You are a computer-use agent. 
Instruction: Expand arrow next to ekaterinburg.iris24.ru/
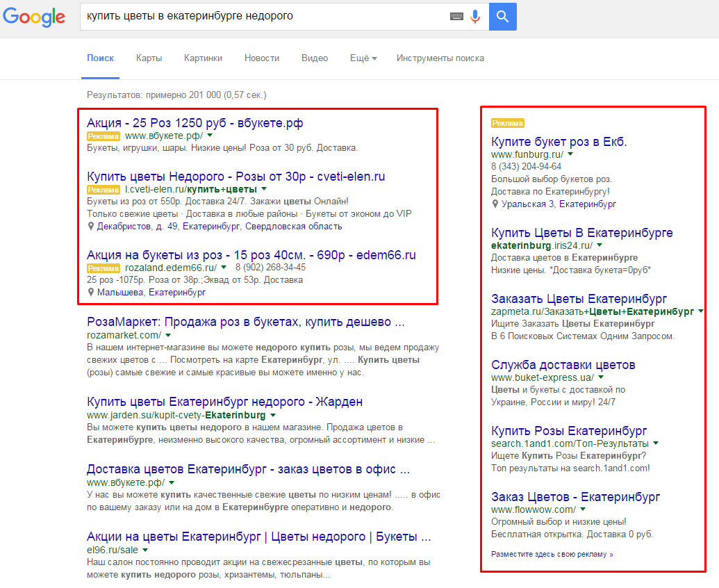(600, 245)
